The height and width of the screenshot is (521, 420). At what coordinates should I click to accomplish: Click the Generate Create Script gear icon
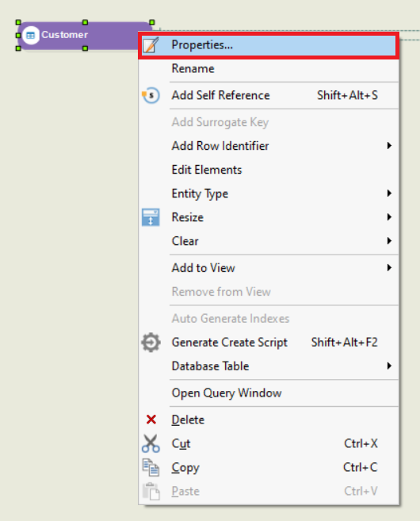pos(151,343)
